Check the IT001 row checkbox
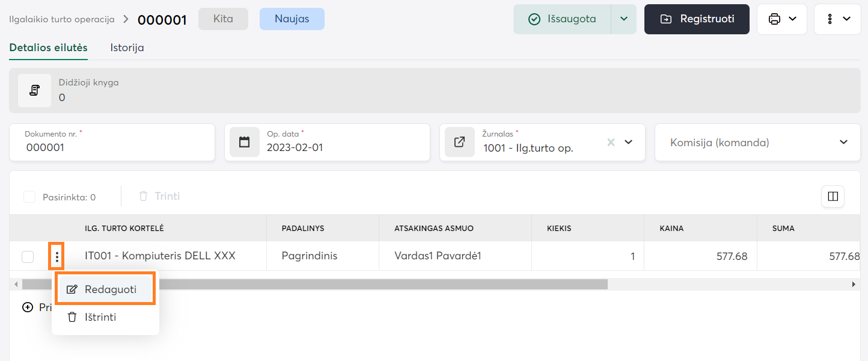Screen dimensions: 868x361 click(x=28, y=257)
